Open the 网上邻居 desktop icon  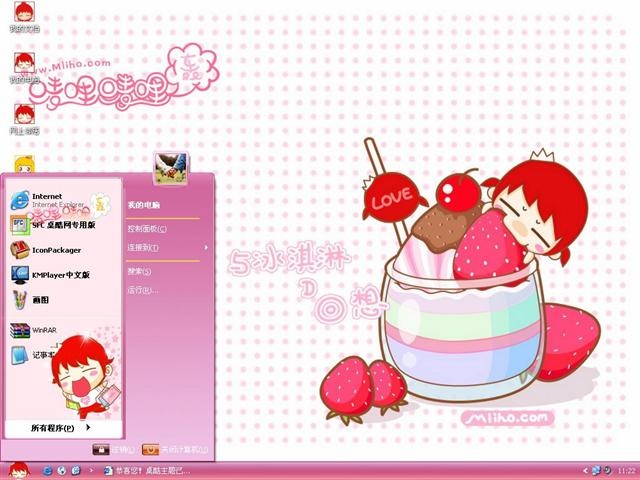[24, 119]
